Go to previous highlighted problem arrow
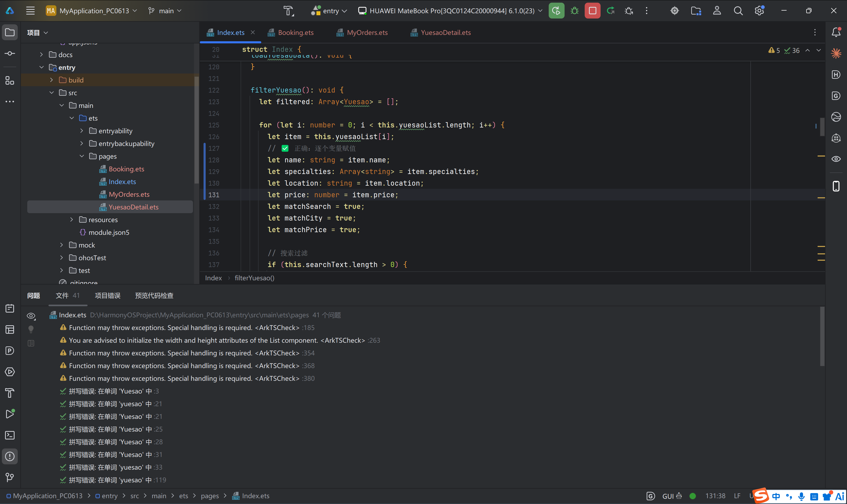847x504 pixels. (808, 50)
